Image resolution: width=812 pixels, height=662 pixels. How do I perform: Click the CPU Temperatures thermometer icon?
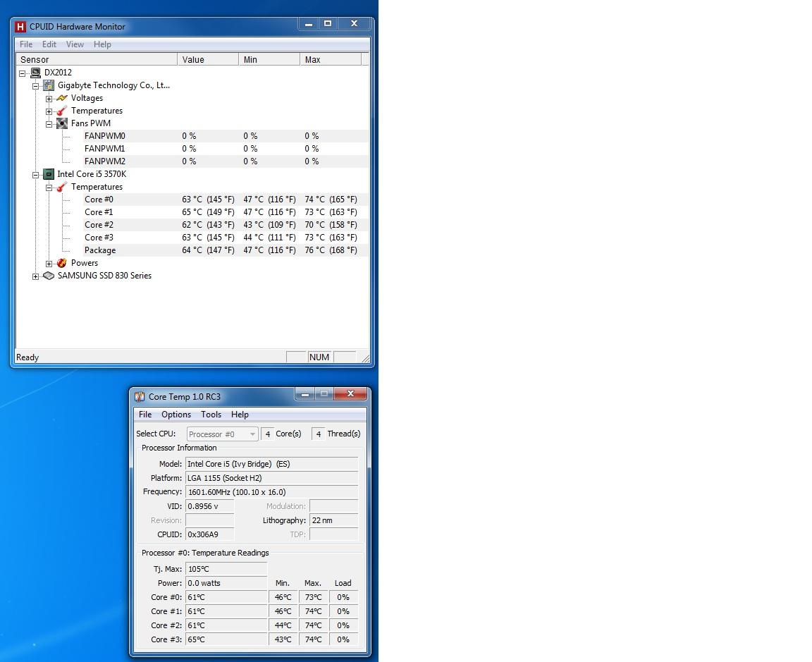pos(62,187)
